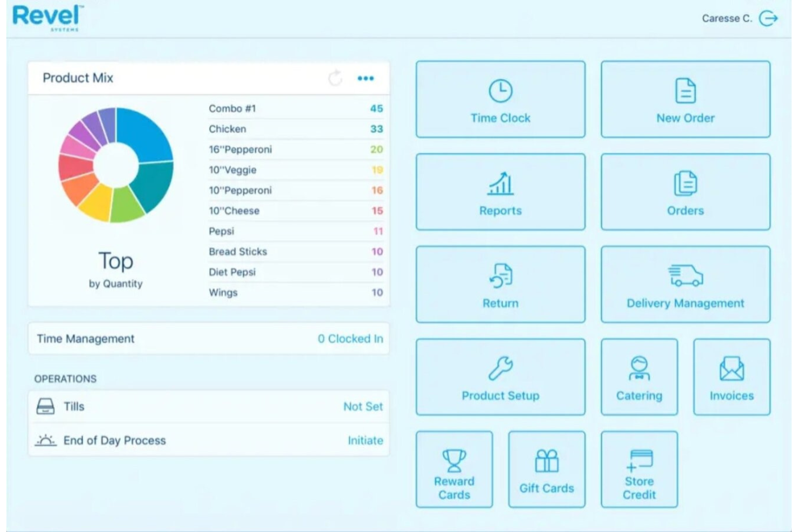Viewport: 798px width, 532px height.
Task: Open the Product Mix options menu
Action: tap(366, 78)
